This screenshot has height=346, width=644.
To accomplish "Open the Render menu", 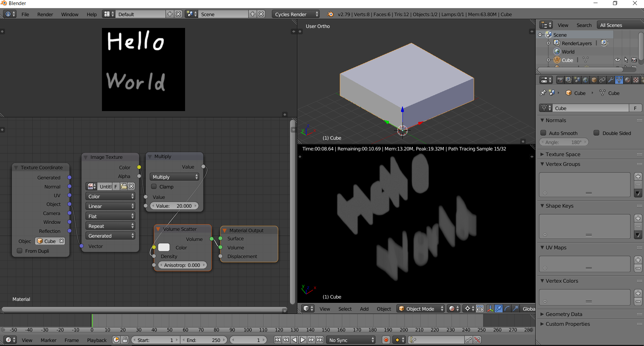I will [45, 14].
